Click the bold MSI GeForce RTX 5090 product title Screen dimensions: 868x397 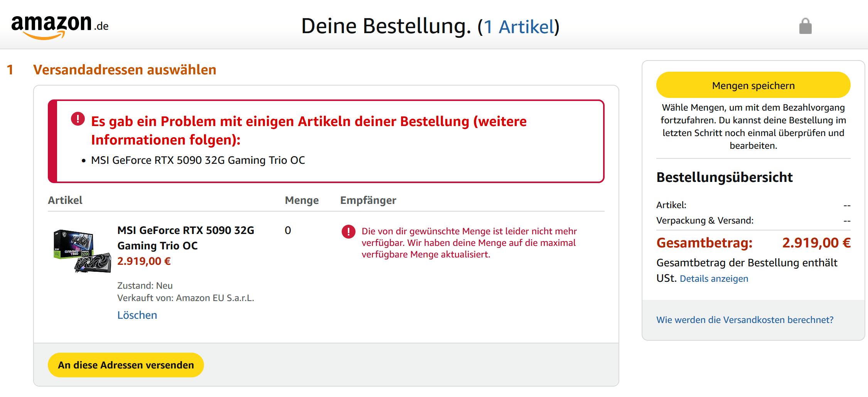[x=185, y=238]
